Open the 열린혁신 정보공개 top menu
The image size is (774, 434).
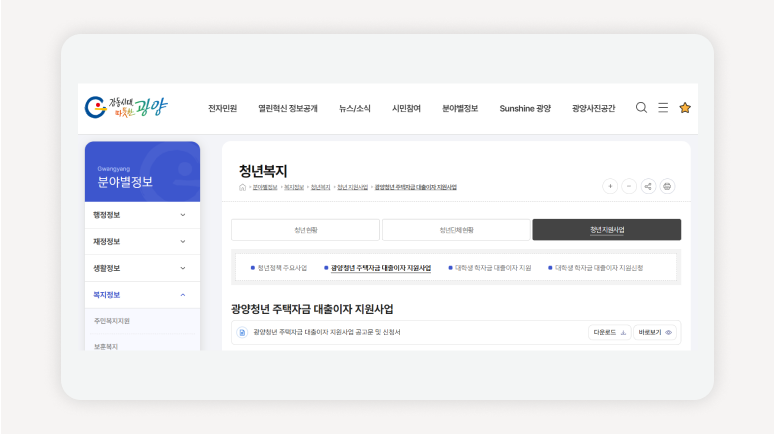tap(288, 108)
